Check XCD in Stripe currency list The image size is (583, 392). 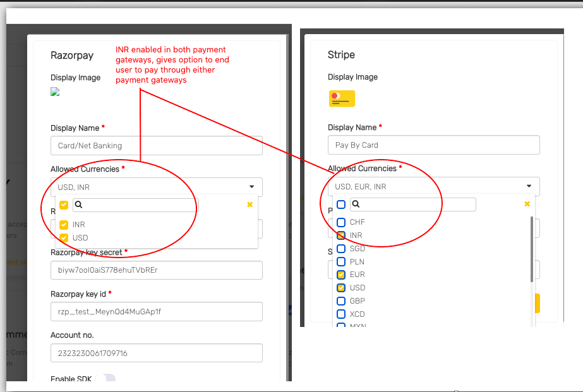(x=341, y=314)
